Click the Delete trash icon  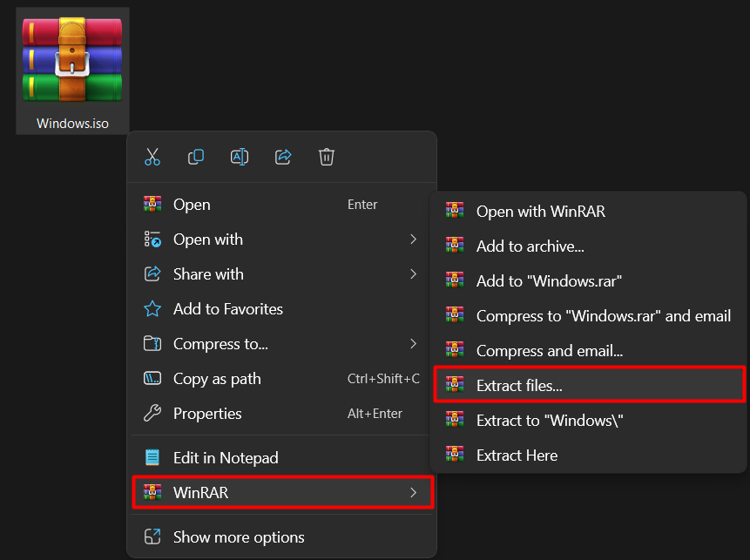tap(327, 157)
